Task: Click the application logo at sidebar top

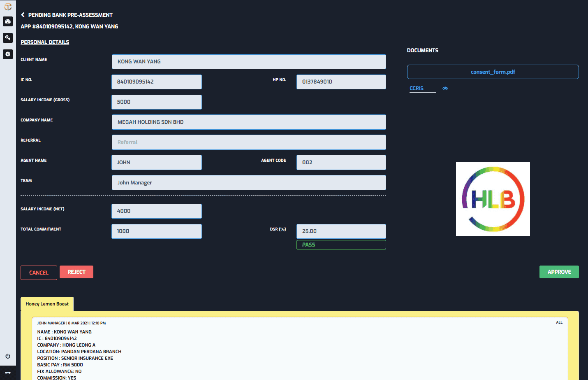Action: click(x=7, y=6)
